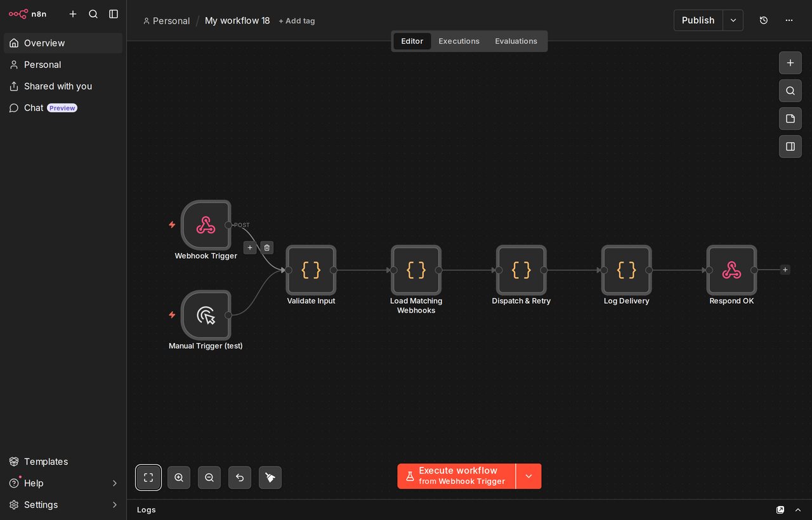The image size is (812, 520).
Task: Add a sticky note to canvas
Action: (x=790, y=119)
